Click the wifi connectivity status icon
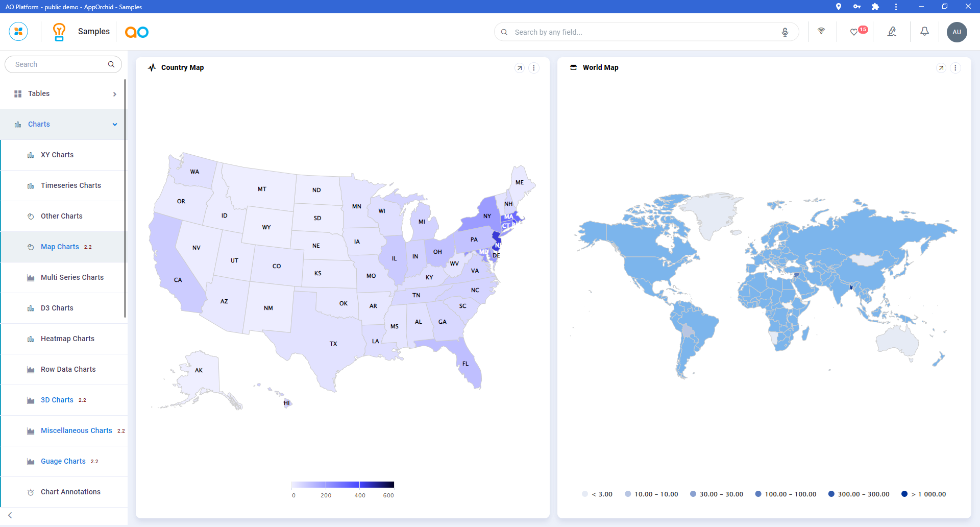980x527 pixels. pyautogui.click(x=821, y=31)
